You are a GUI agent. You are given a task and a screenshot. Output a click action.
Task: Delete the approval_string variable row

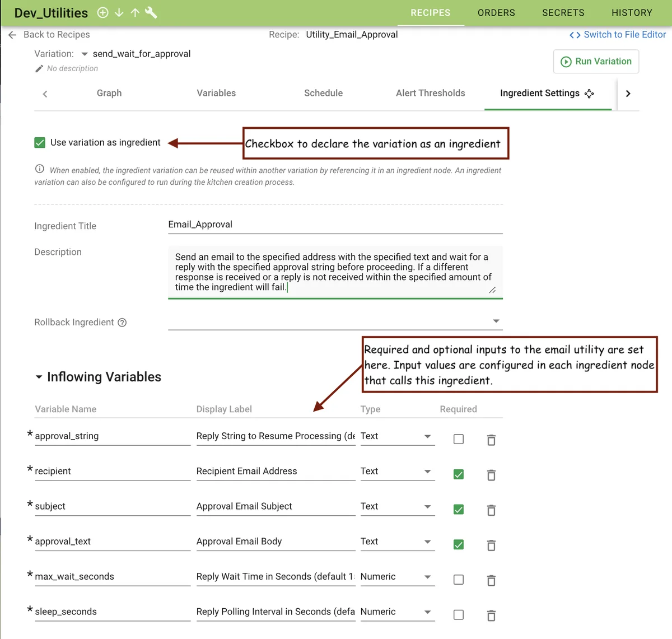491,440
